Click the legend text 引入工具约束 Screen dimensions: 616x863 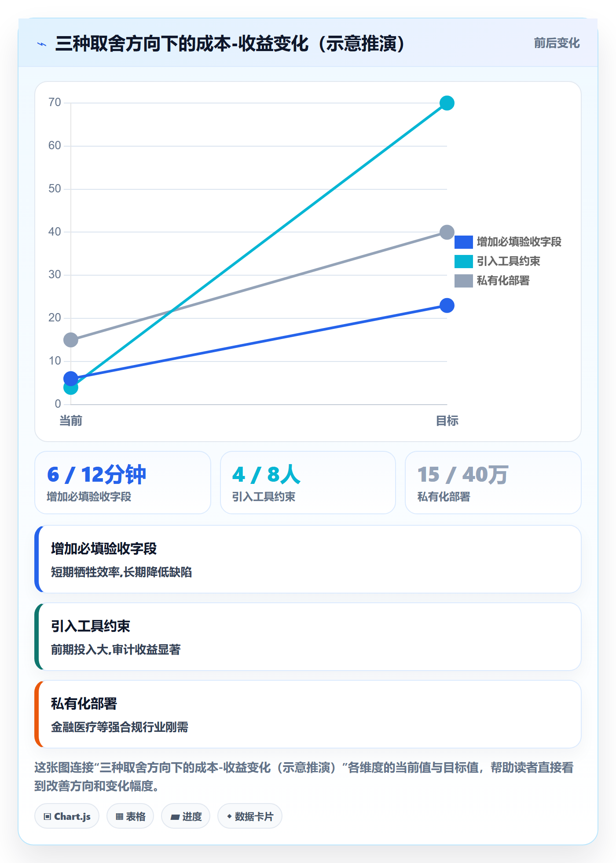pos(508,262)
